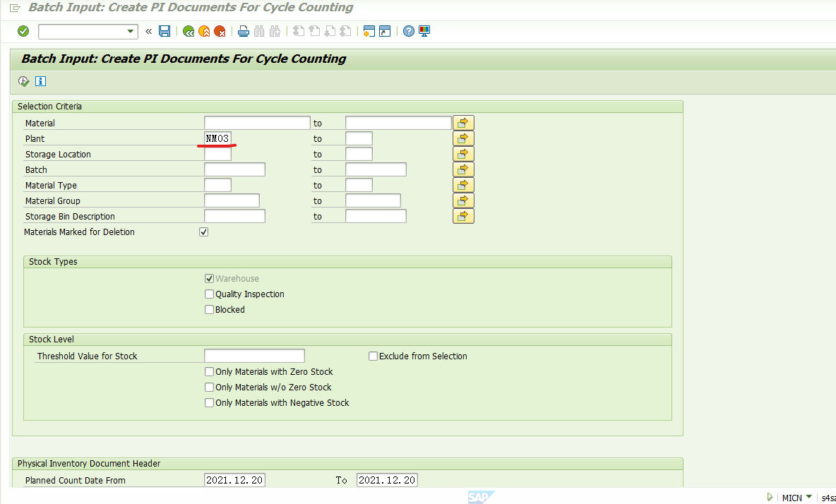Open multiple selection for Storage Location
This screenshot has width=836, height=504.
tap(463, 154)
